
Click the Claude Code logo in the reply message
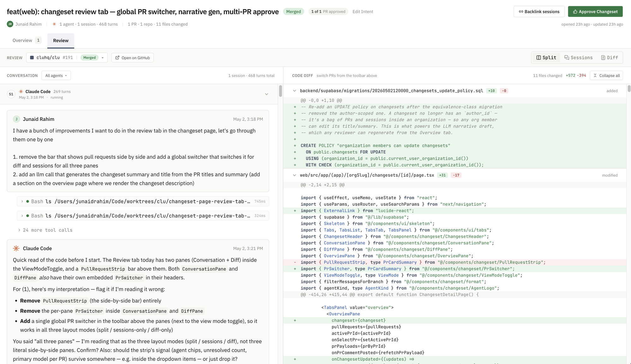[x=16, y=248]
